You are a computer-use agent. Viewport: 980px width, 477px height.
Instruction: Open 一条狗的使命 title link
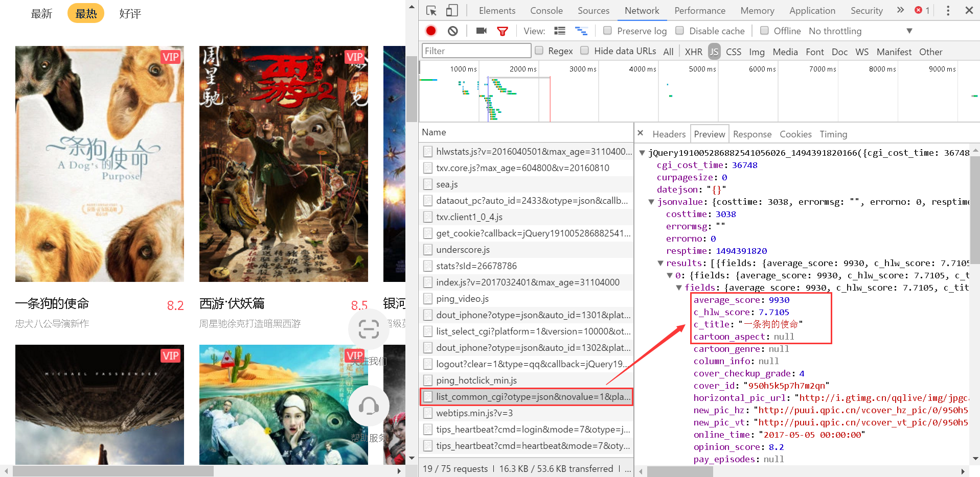[x=52, y=303]
